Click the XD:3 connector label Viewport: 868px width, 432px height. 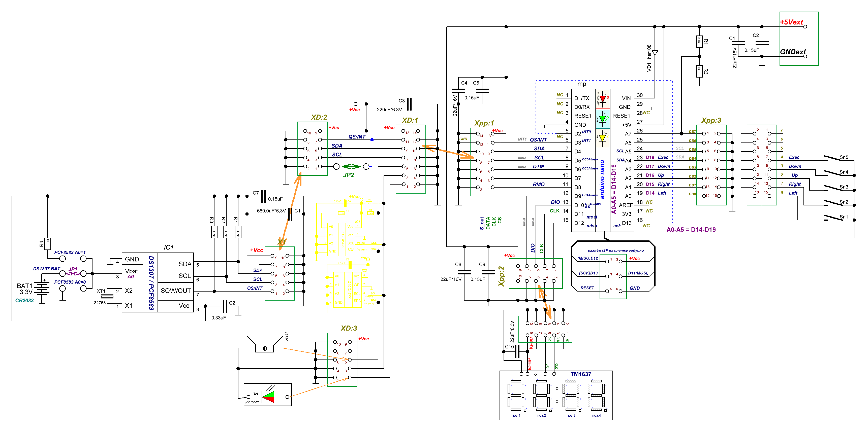(x=348, y=328)
